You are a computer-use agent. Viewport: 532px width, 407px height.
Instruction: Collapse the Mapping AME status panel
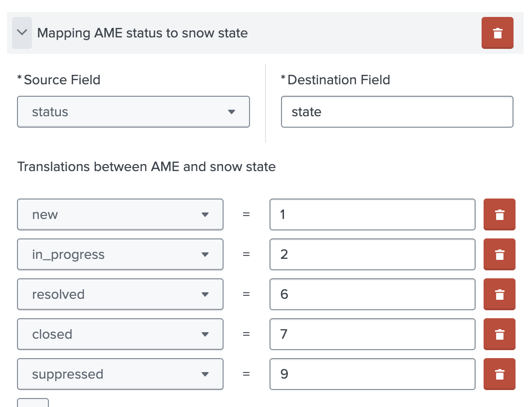(21, 32)
